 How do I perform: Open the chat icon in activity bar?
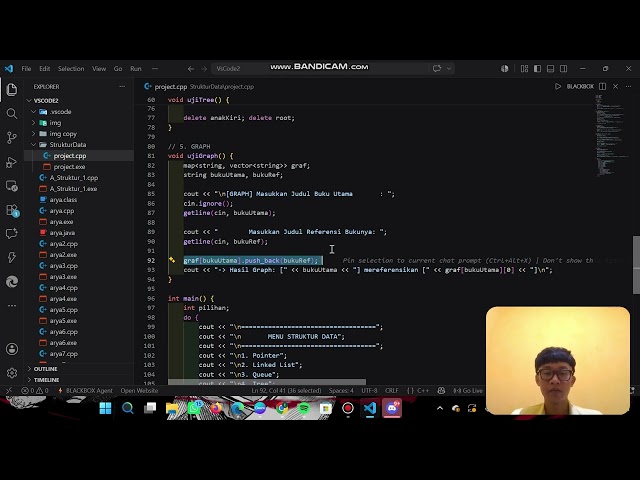coord(12,233)
